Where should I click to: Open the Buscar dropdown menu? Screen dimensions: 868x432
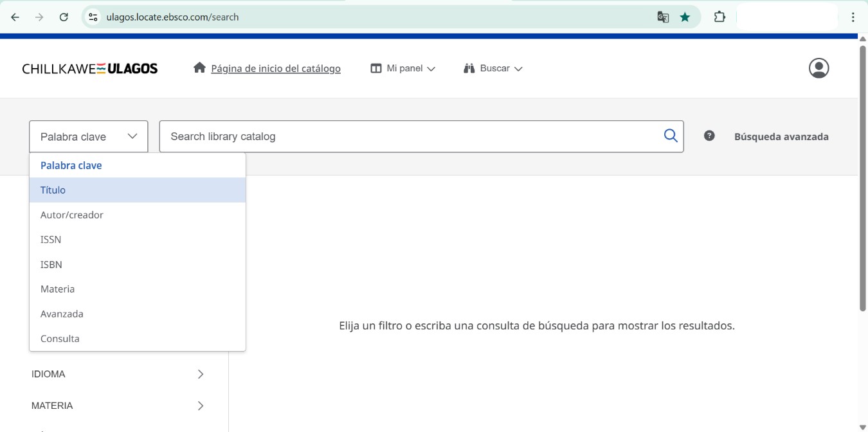point(493,68)
